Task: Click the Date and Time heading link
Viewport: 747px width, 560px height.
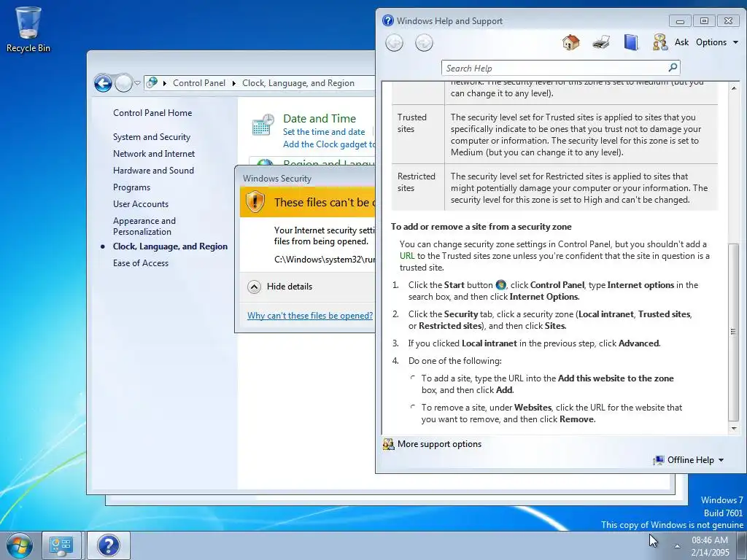Action: (x=320, y=119)
